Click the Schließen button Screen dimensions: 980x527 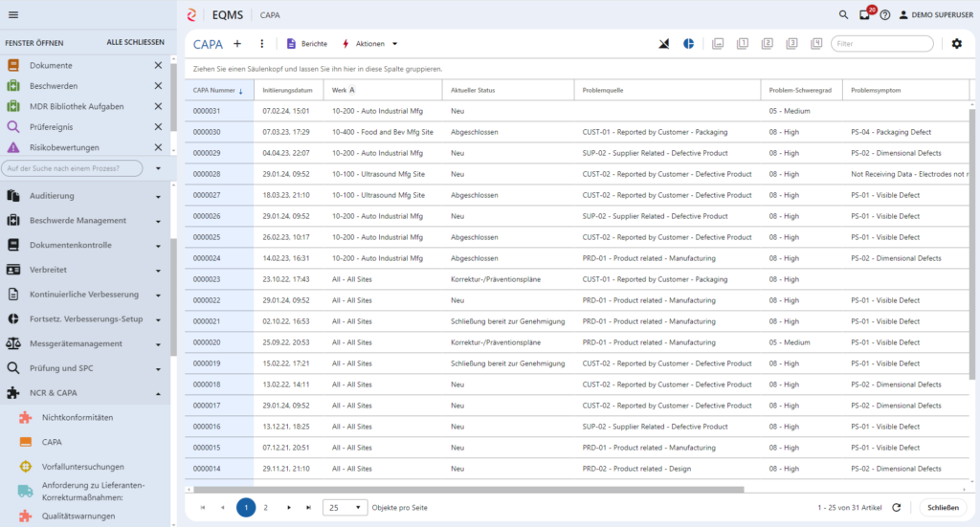[x=943, y=508]
